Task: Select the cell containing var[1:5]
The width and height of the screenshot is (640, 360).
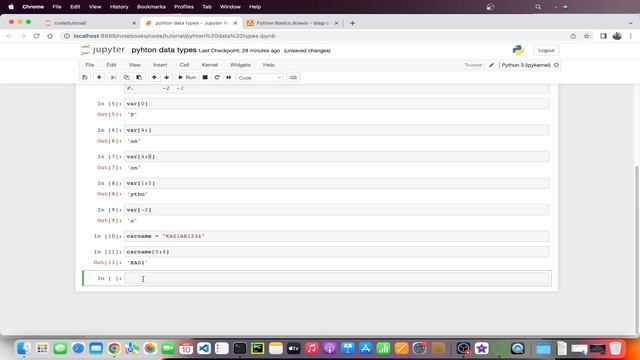Action: 337,183
